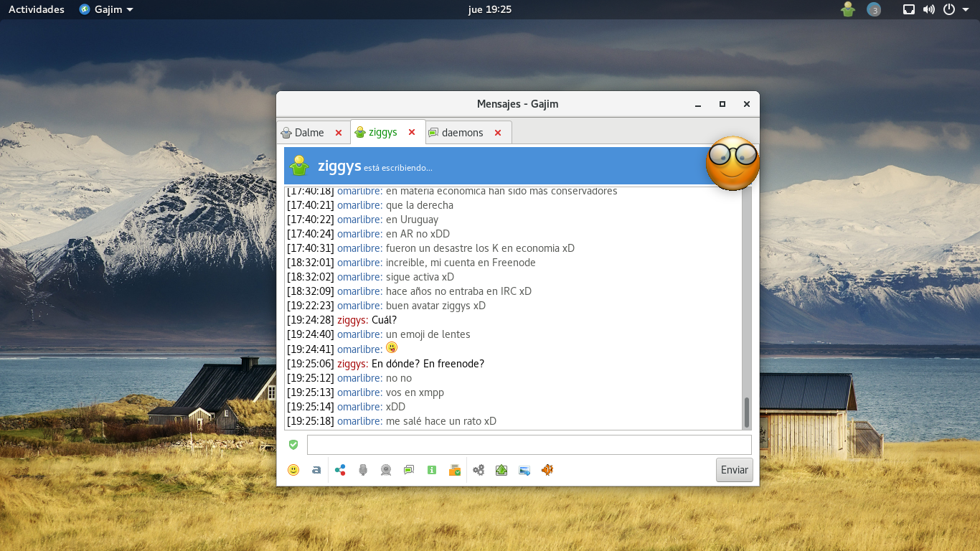
Task: Toggle the microphone audio call icon
Action: pos(363,471)
